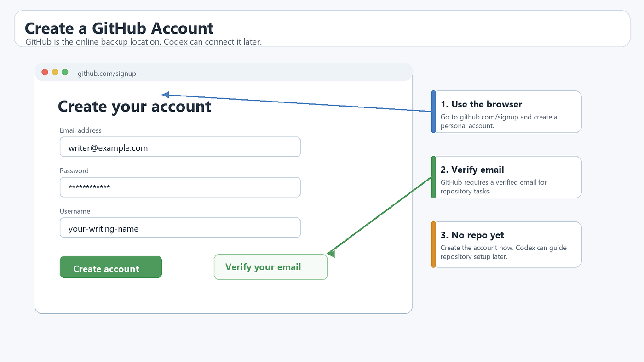Select the '2. Verify email' card
The width and height of the screenshot is (644, 362).
[x=506, y=177]
